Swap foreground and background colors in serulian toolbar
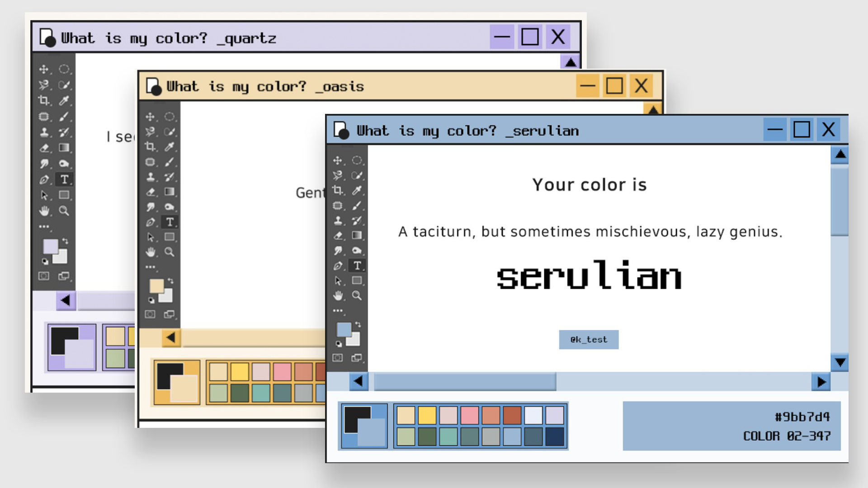868x488 pixels. 358,324
